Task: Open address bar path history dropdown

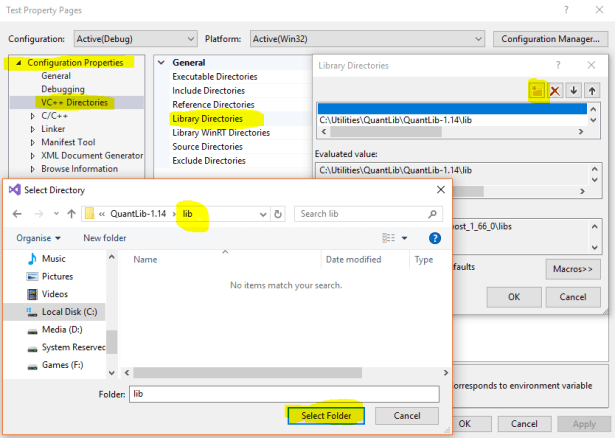Action: point(263,214)
